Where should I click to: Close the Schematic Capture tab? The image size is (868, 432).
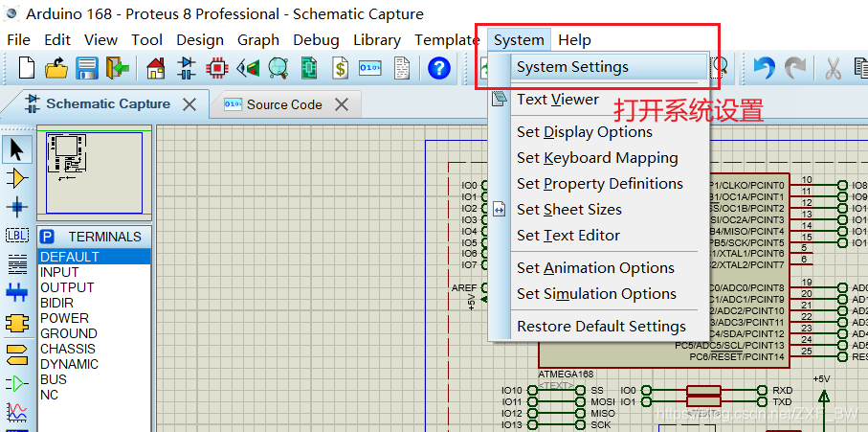click(189, 104)
